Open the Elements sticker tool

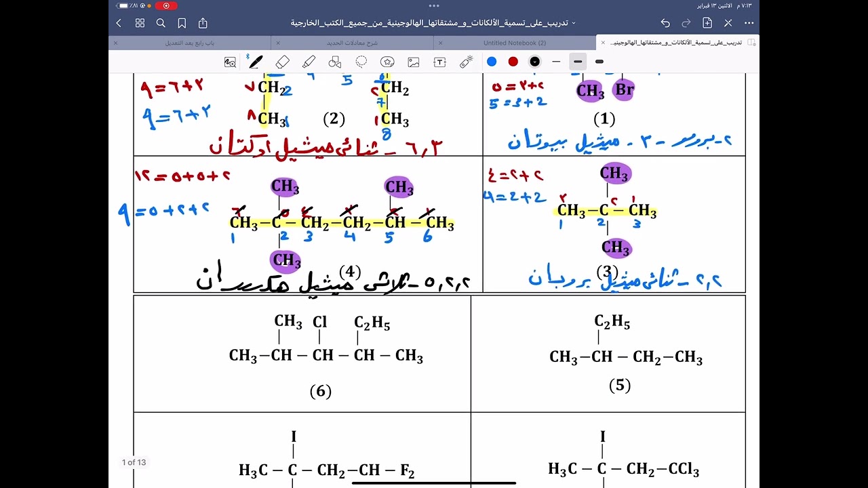(x=387, y=62)
